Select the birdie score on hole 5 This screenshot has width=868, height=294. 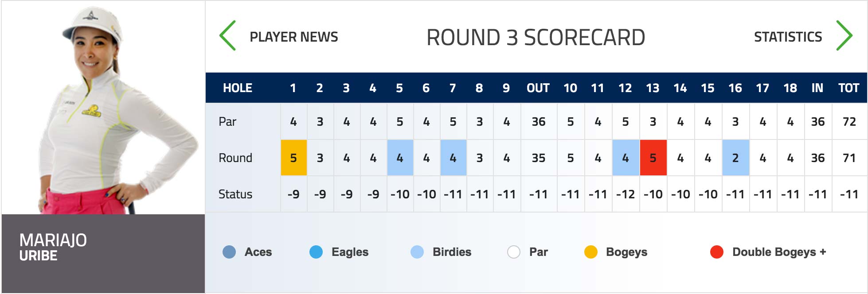click(400, 158)
